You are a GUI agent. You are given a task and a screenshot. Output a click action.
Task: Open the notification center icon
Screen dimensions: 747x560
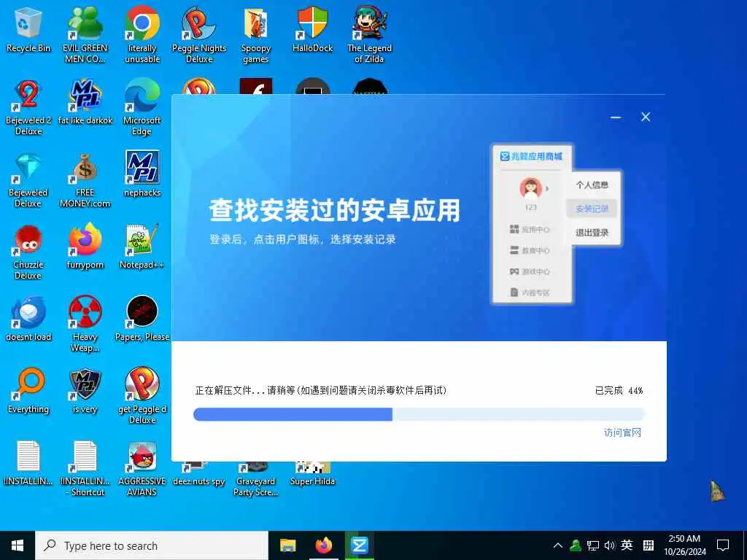(x=723, y=545)
